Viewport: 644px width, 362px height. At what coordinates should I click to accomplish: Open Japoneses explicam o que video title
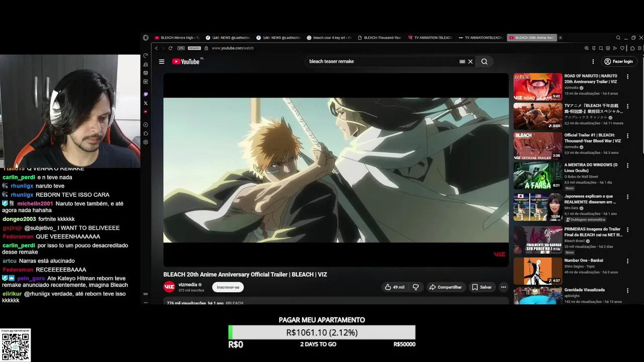pyautogui.click(x=590, y=199)
